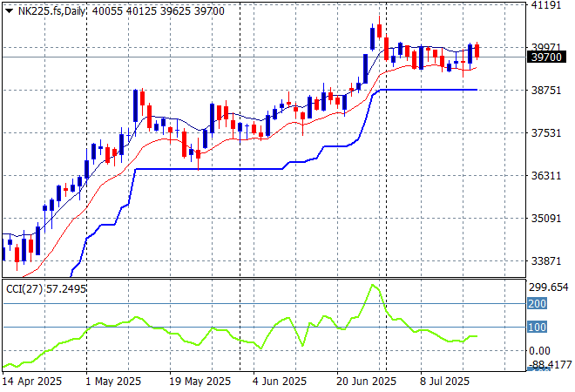Screen dimensions: 575x392
Task: Click the 33871 price axis label
Action: (x=545, y=261)
